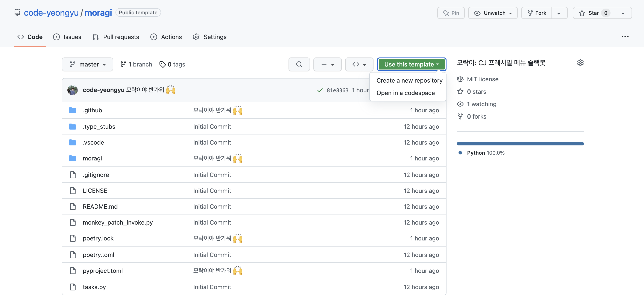Open the README.md file link
644x302 pixels.
[100, 207]
